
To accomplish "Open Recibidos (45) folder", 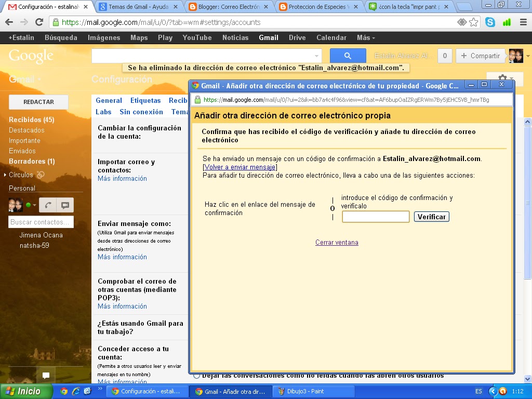I will tap(32, 119).
